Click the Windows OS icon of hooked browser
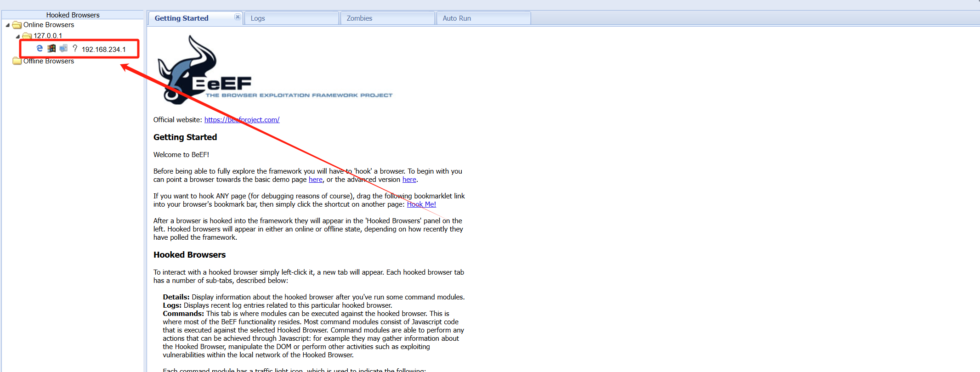This screenshot has height=372, width=980. coord(51,48)
